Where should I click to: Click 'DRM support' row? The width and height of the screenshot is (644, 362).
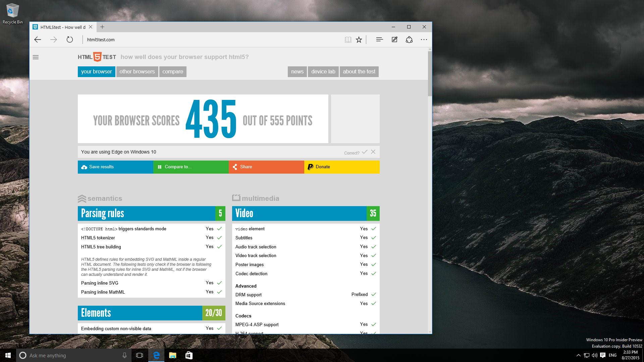pos(306,295)
